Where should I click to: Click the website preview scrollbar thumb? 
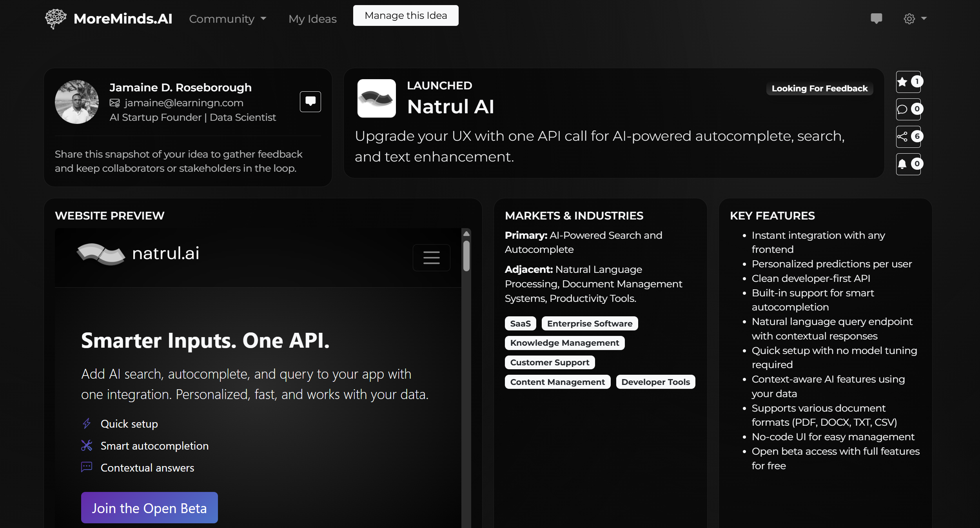(466, 256)
